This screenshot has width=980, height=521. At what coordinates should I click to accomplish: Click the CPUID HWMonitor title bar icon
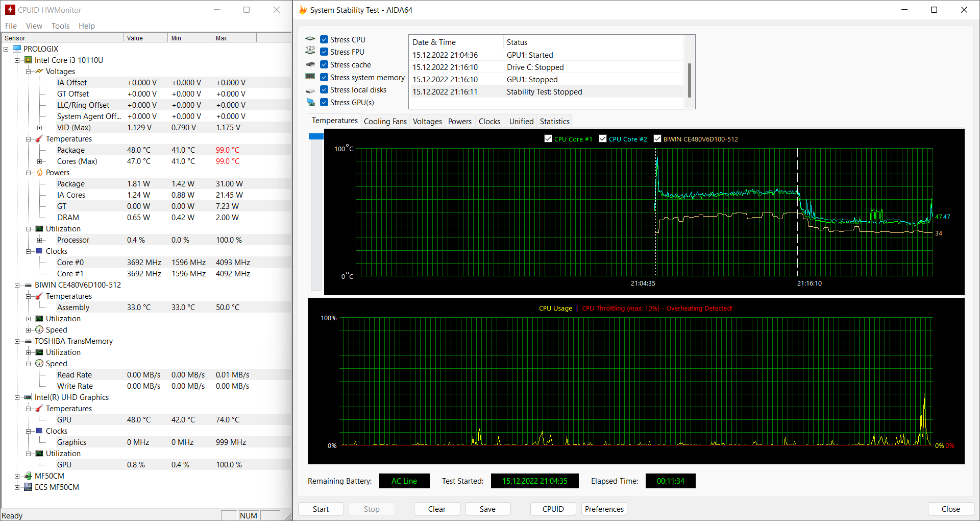10,10
